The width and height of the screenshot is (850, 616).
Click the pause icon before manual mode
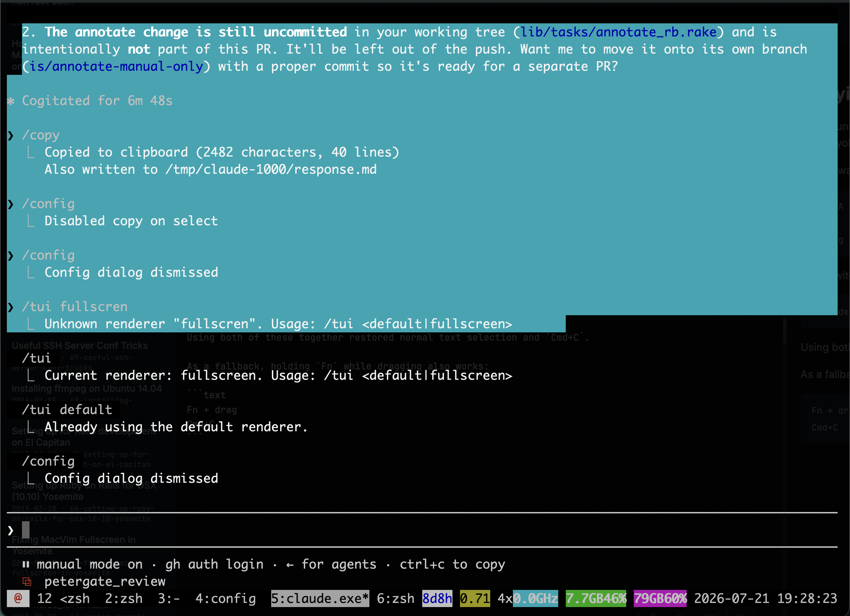[x=26, y=564]
